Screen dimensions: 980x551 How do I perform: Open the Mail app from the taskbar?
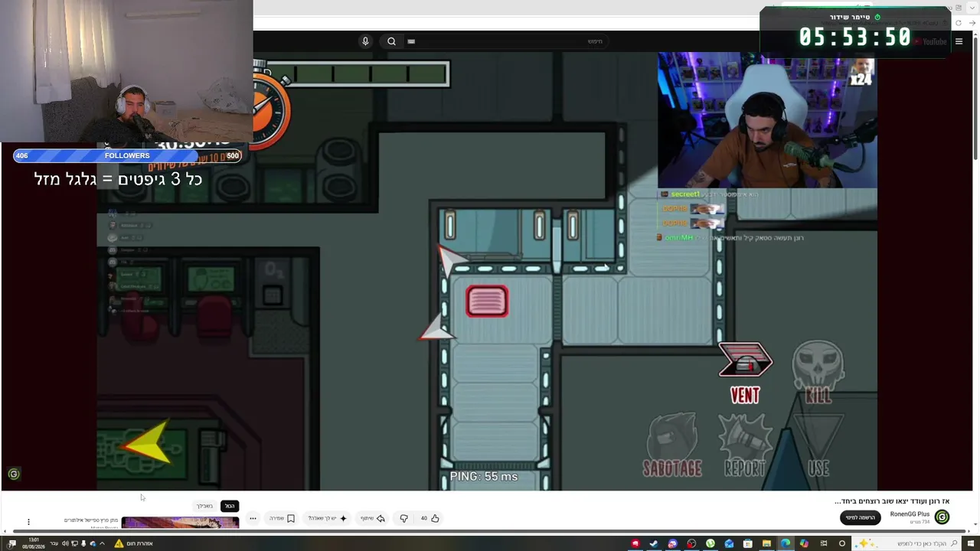(x=729, y=543)
